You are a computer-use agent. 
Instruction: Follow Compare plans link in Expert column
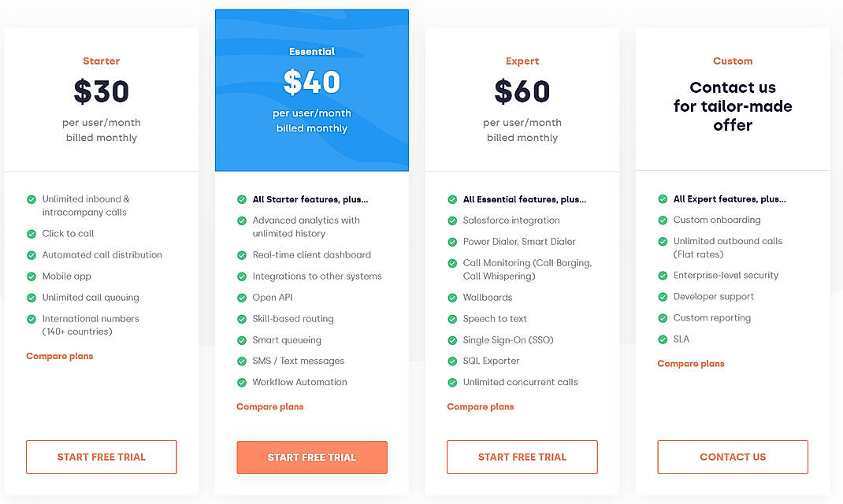[481, 407]
